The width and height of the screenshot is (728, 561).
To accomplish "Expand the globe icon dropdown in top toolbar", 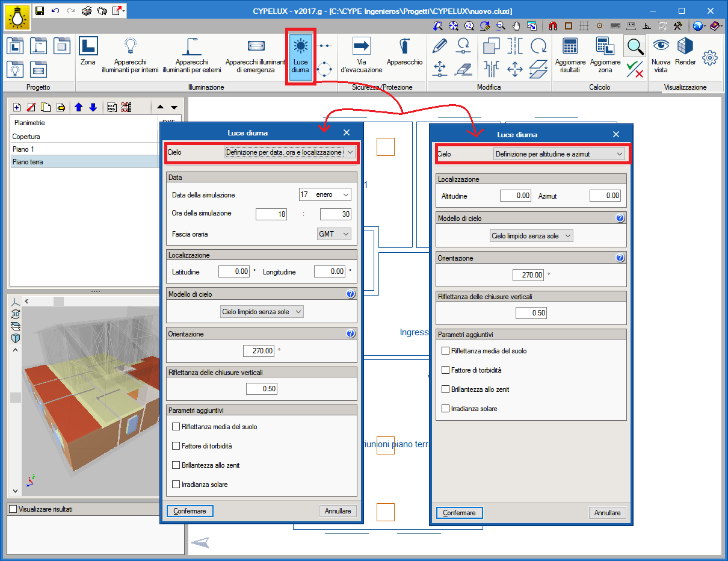I will point(705,26).
